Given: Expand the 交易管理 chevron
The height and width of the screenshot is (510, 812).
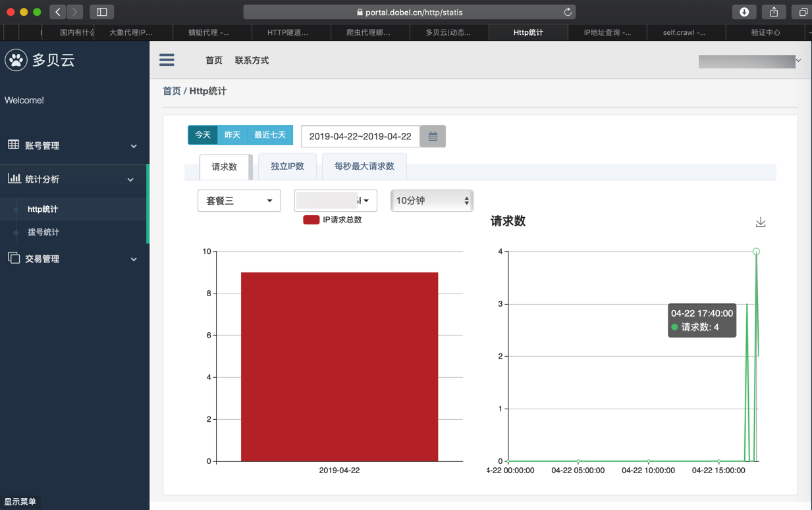Looking at the screenshot, I should pos(134,259).
